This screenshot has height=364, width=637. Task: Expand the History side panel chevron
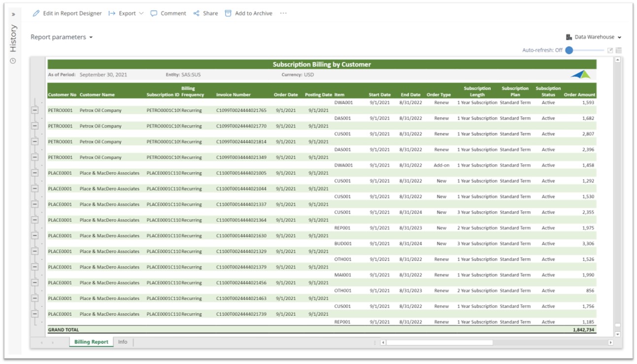click(13, 14)
